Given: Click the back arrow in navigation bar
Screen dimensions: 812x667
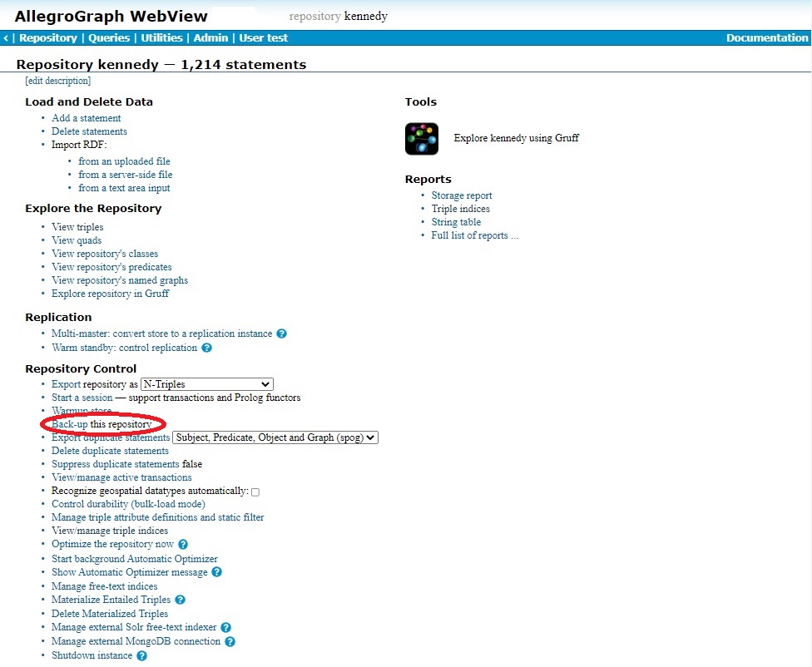Looking at the screenshot, I should (6, 38).
